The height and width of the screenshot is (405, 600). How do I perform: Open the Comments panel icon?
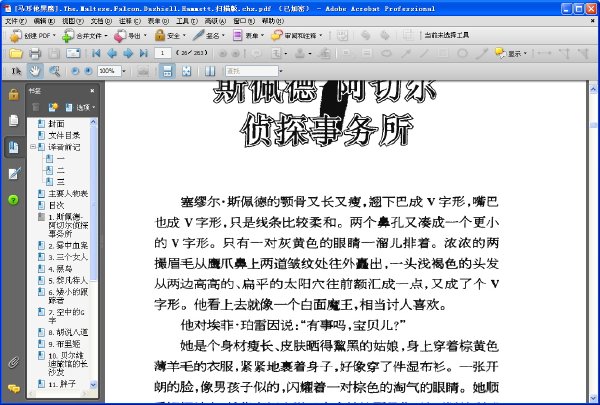click(x=14, y=389)
